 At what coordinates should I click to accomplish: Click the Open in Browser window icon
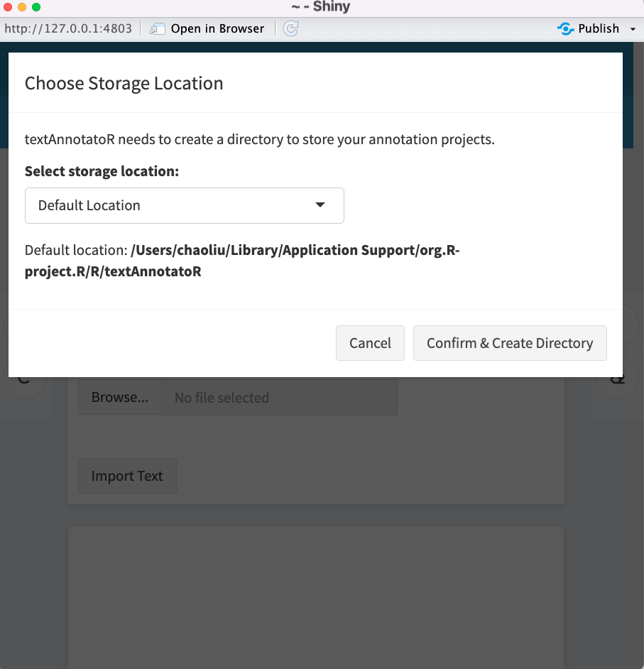coord(157,28)
